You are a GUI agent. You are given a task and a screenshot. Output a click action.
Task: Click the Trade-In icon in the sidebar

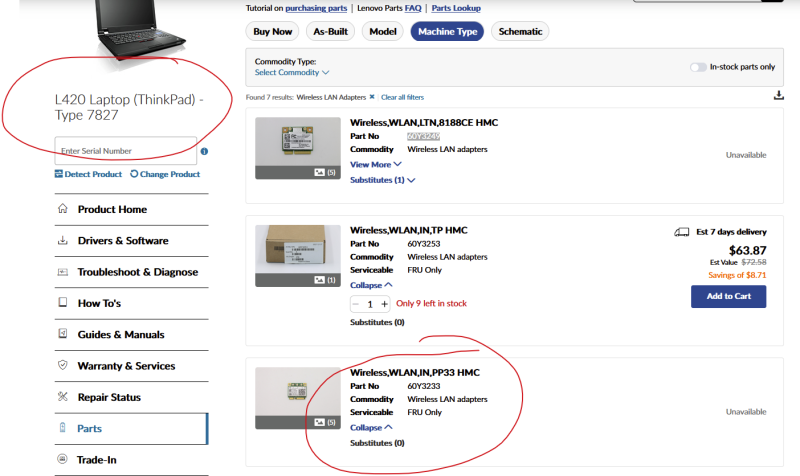[62, 459]
